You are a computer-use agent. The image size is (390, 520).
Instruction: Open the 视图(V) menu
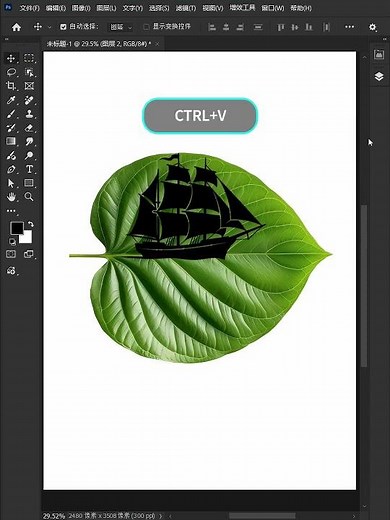click(x=213, y=8)
